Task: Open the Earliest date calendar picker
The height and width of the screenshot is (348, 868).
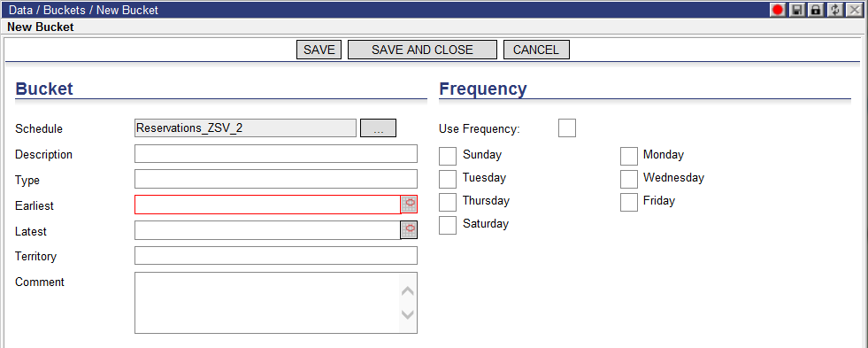Action: pyautogui.click(x=409, y=205)
